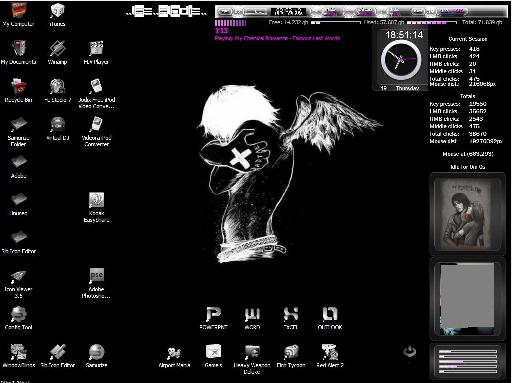The width and height of the screenshot is (512, 383).
Task: Click the Thursday date label
Action: point(407,88)
